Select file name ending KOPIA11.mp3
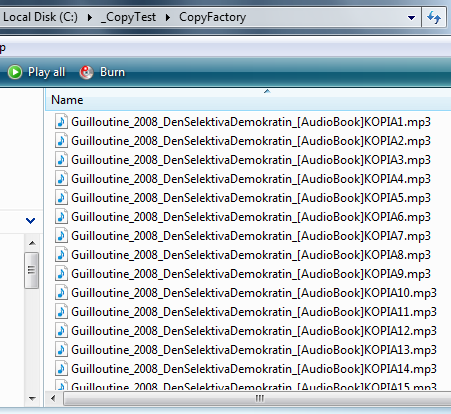451x414 pixels. coord(254,312)
